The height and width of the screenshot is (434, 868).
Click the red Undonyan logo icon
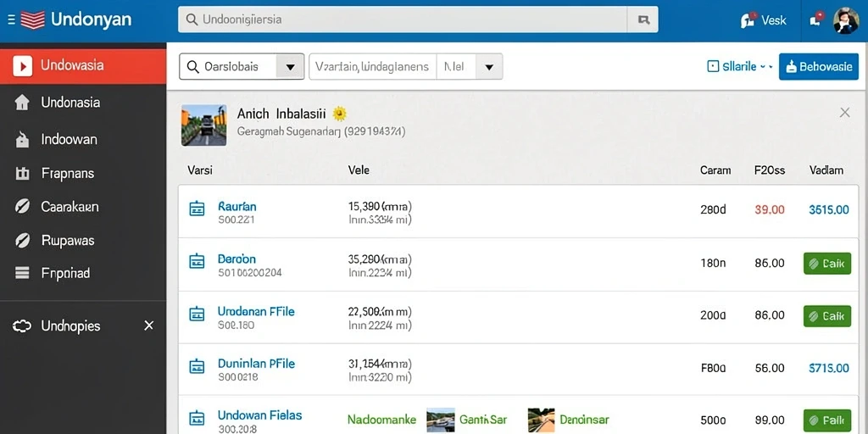pyautogui.click(x=32, y=20)
